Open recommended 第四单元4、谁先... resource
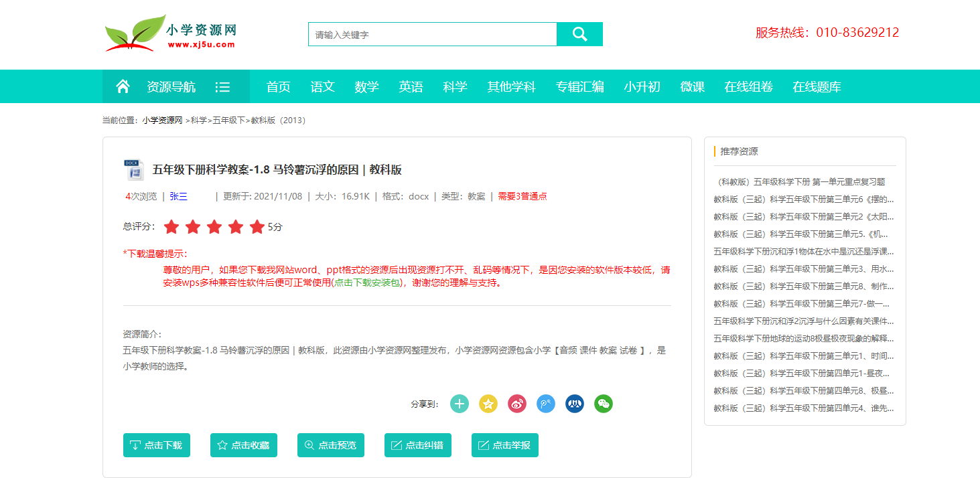Viewport: 980px width, 478px height. [804, 408]
